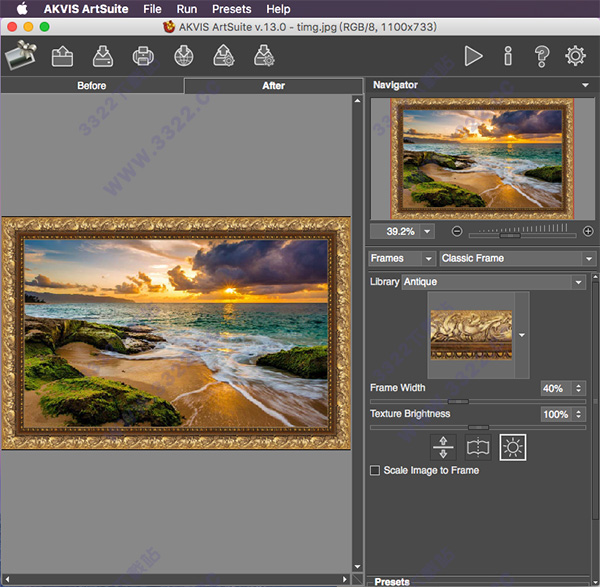Open program info via the 'i' icon
The width and height of the screenshot is (600, 587).
coord(508,56)
